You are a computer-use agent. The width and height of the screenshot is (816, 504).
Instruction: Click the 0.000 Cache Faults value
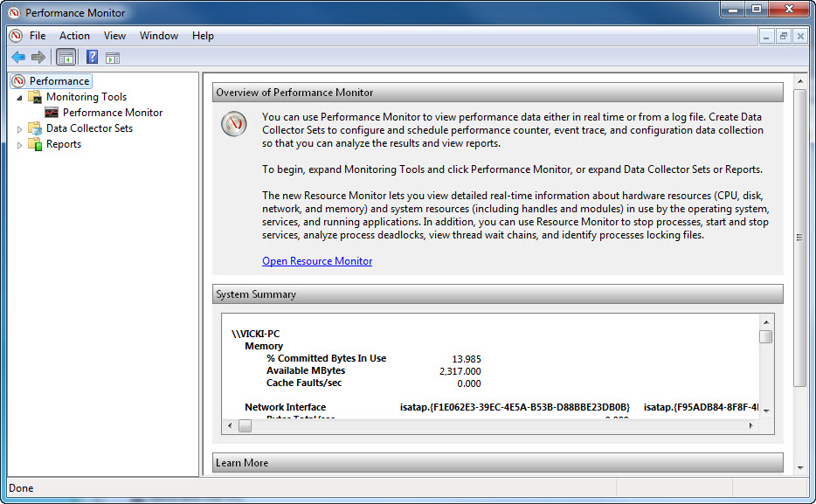click(469, 383)
